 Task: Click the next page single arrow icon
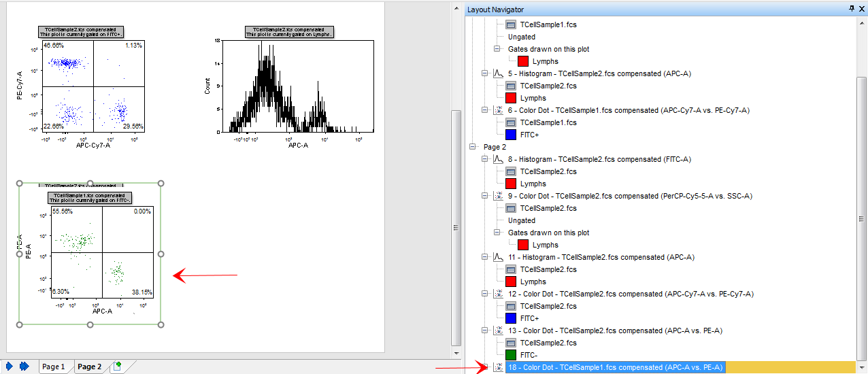pos(10,367)
